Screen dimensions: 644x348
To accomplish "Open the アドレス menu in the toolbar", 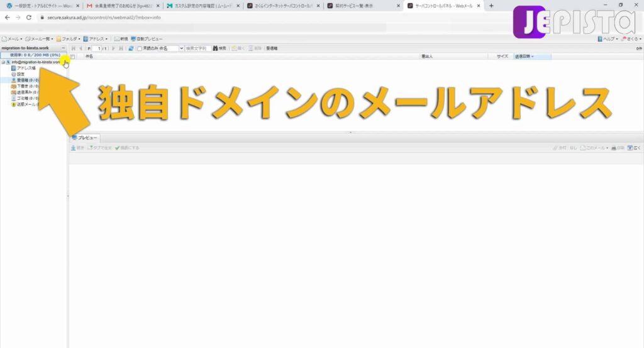I will click(96, 39).
